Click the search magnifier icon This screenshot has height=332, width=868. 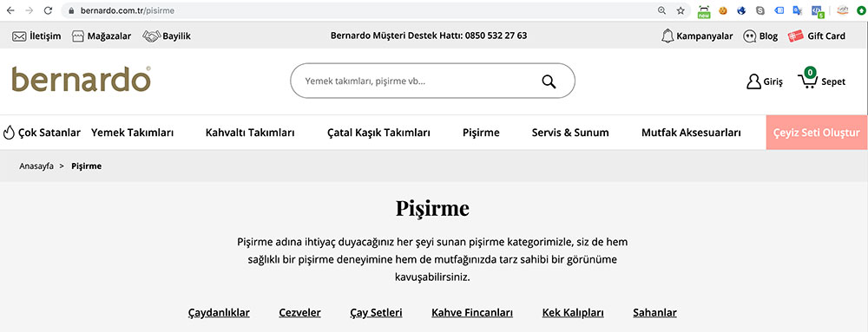coord(549,81)
